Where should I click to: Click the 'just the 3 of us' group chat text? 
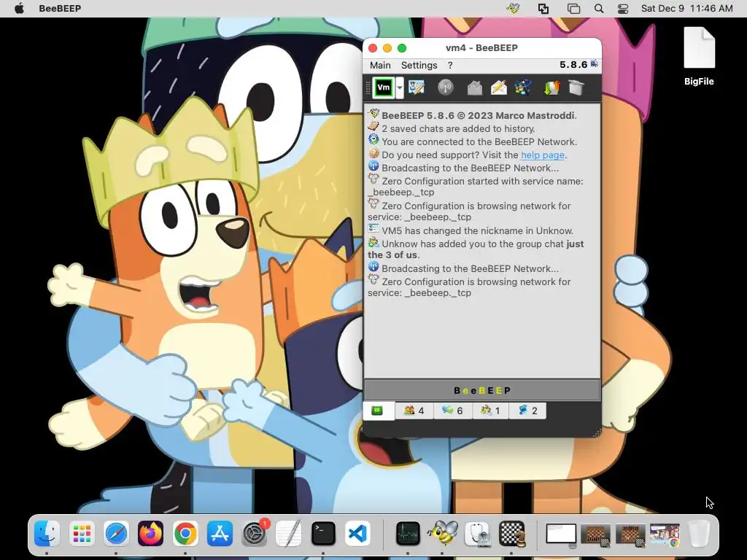(x=476, y=249)
